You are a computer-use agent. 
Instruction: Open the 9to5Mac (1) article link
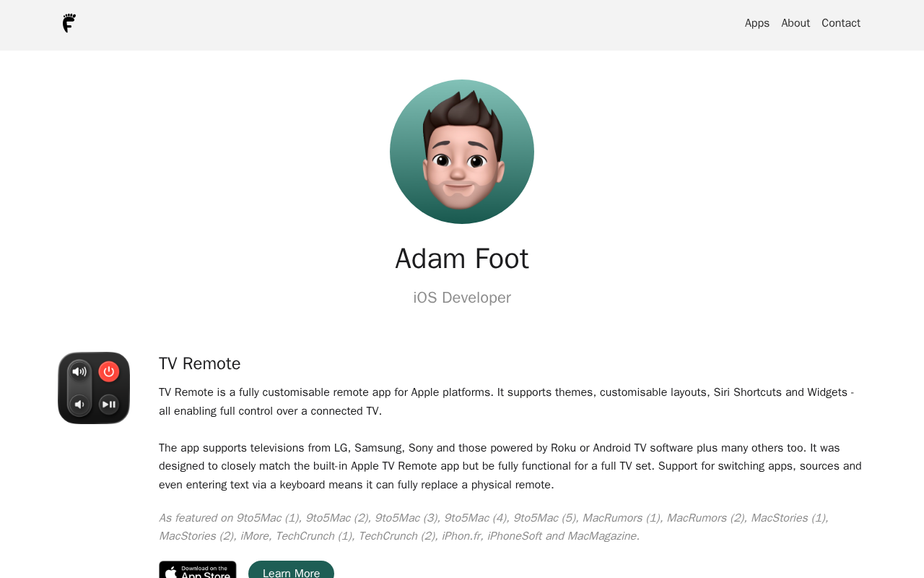pyautogui.click(x=268, y=518)
